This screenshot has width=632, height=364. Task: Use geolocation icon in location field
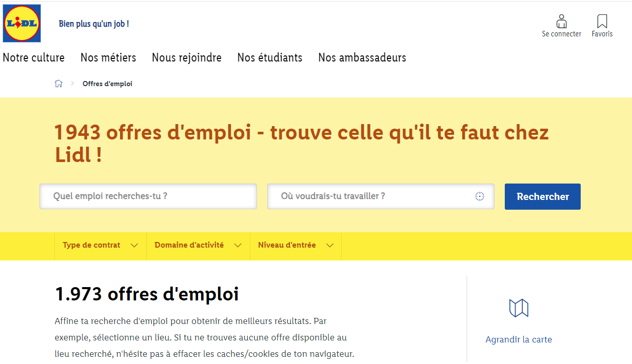coord(480,196)
